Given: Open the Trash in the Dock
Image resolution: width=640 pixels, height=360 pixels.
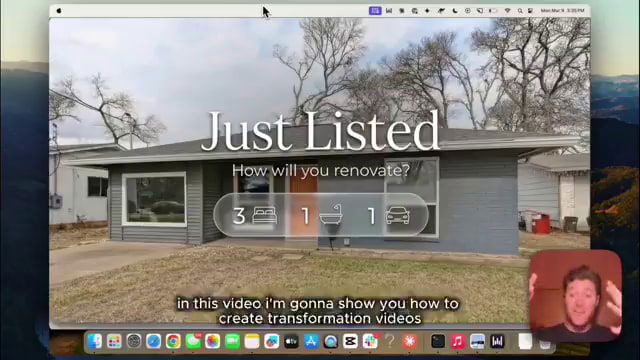Looking at the screenshot, I should [x=545, y=343].
